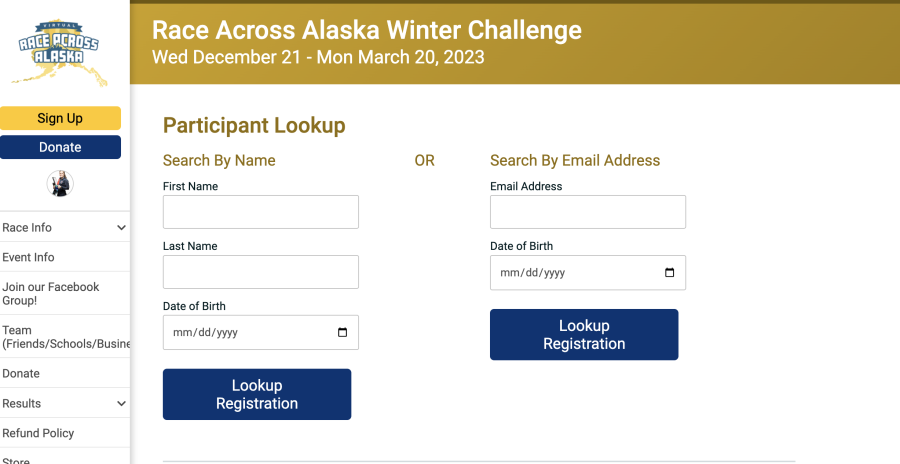The image size is (900, 464).
Task: Click Lookup Registration under Search By Name
Action: point(257,395)
